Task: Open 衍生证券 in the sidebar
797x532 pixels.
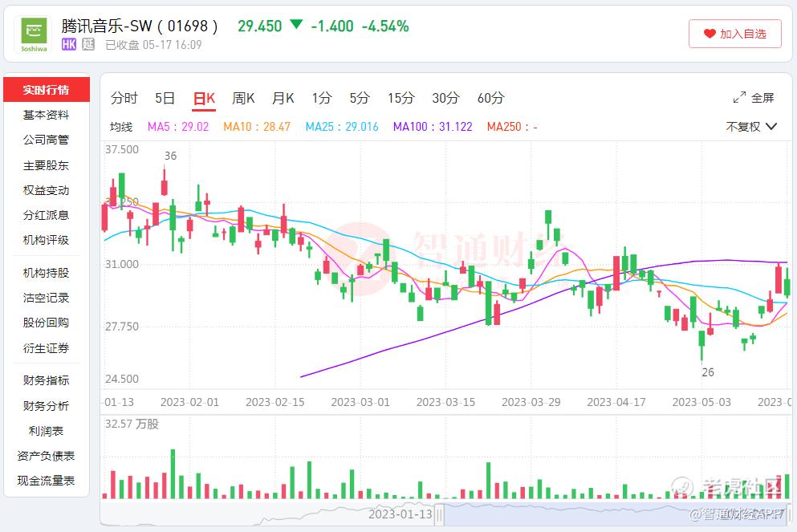Action: click(47, 348)
